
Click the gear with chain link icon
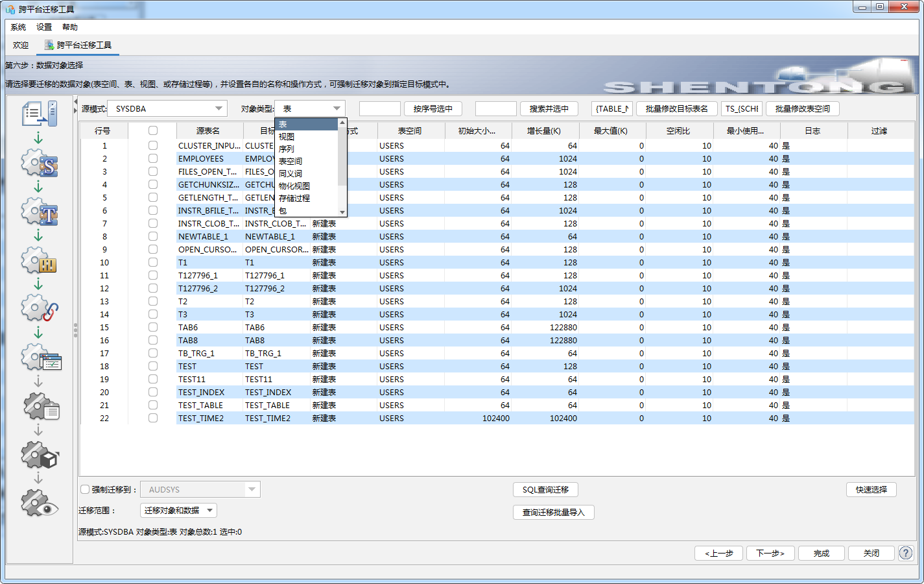[x=40, y=309]
